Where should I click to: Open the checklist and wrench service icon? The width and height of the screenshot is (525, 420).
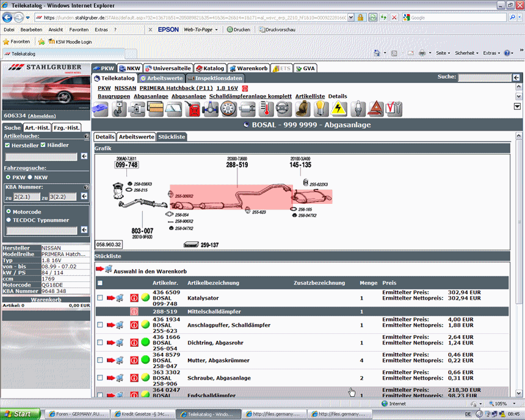(394, 109)
